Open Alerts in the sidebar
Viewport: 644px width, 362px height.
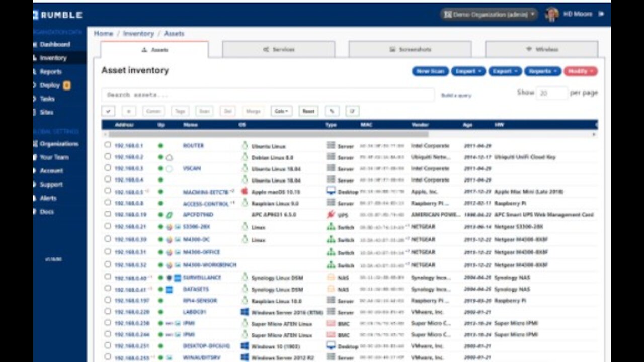point(48,198)
